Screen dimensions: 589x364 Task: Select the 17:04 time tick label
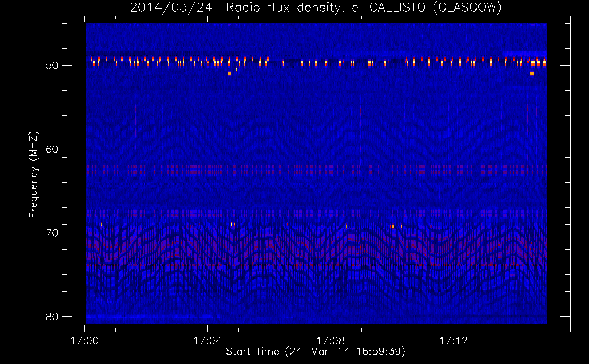point(207,341)
